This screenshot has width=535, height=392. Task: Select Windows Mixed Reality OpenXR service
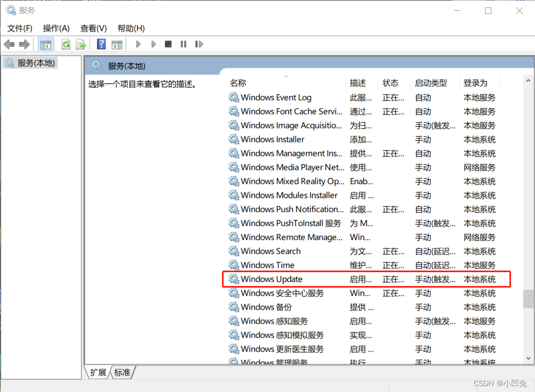pos(361,182)
